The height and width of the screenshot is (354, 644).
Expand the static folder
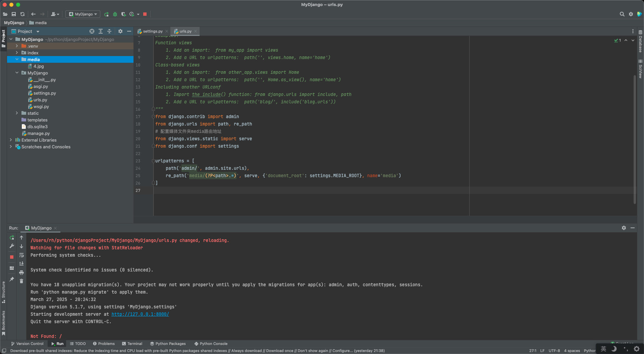[x=17, y=113]
